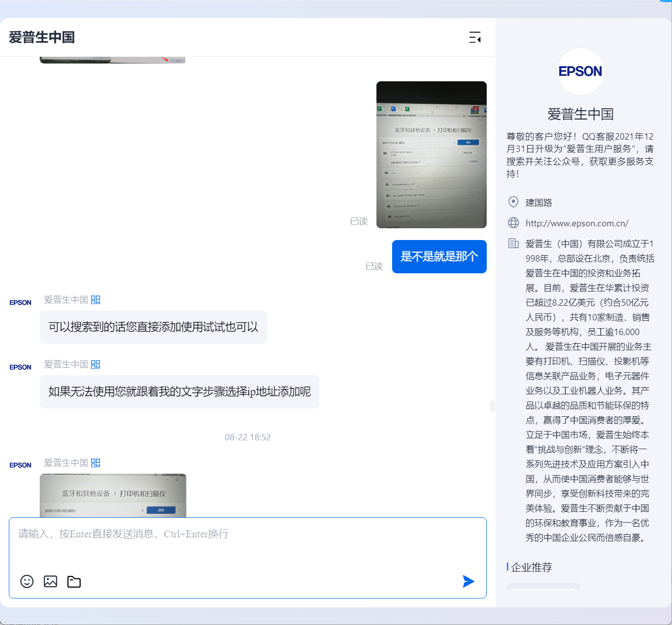
Task: Click the 建国路 address text
Action: coord(539,202)
